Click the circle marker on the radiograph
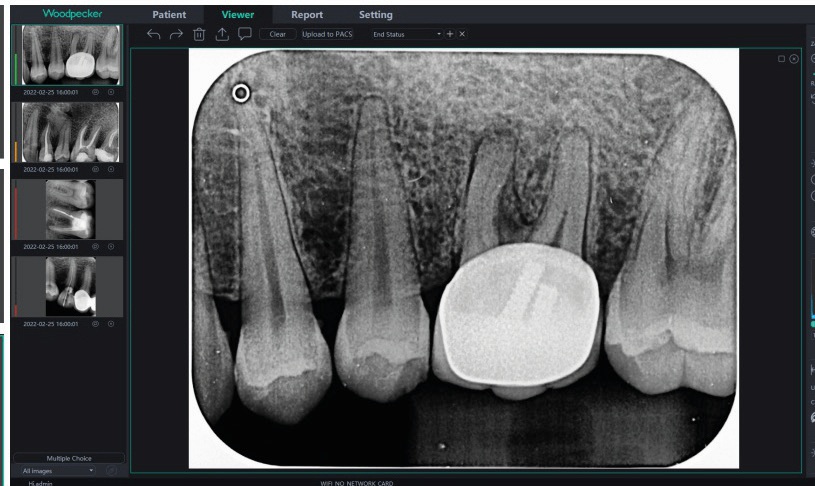815x486 pixels. pyautogui.click(x=240, y=93)
